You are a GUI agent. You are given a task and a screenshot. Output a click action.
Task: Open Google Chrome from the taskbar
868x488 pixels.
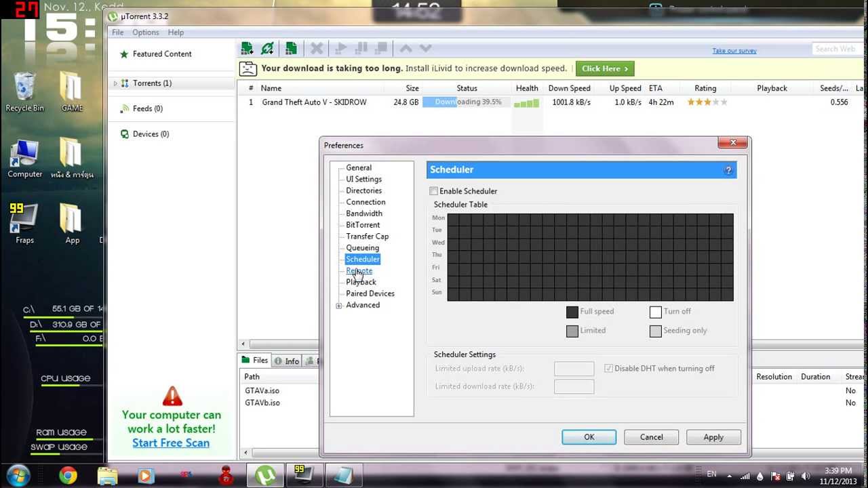click(68, 476)
